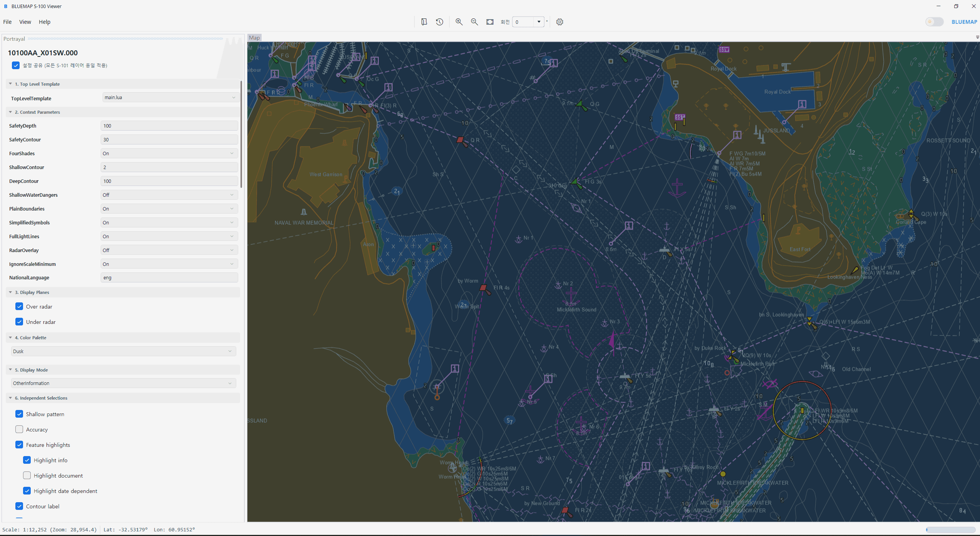This screenshot has width=980, height=536.
Task: Click the Nr 1 anchor berth symbol
Action: 519,239
